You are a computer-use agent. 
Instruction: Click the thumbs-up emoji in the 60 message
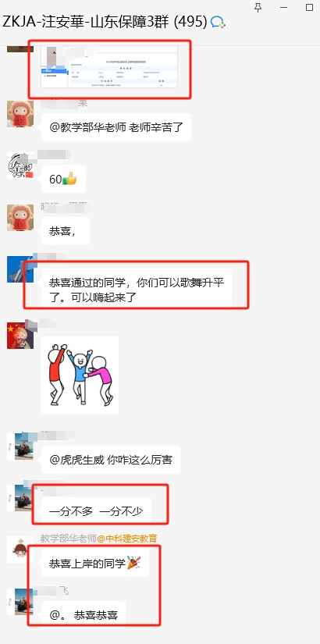pos(69,179)
